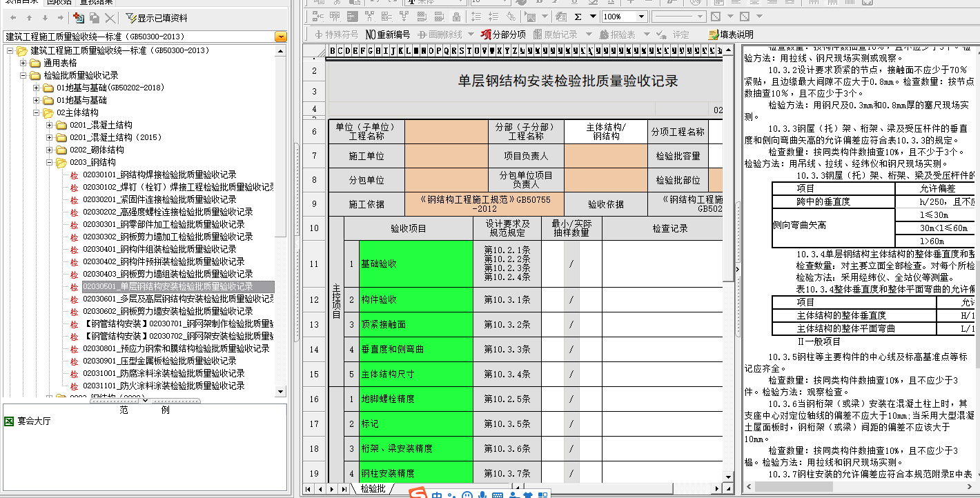Click 画删除线 strikethrough button
This screenshot has width=980, height=498.
coord(440,34)
